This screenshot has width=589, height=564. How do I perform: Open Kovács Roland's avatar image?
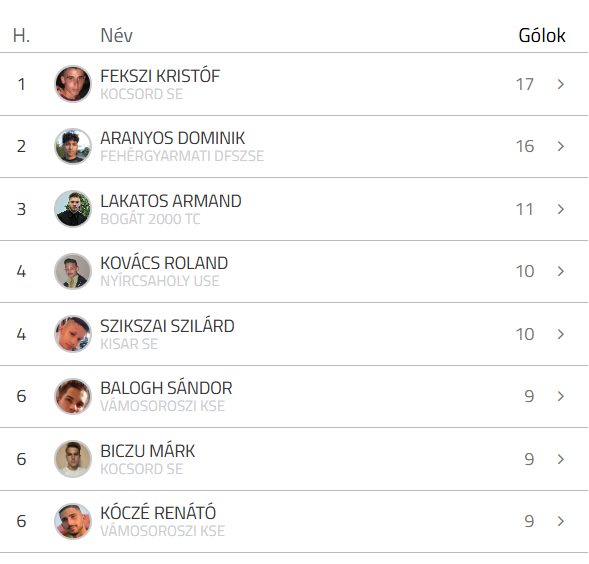73,271
